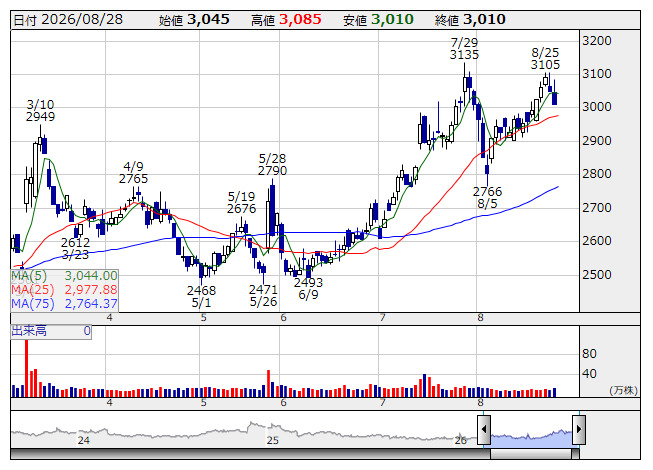Click the 3200 price axis label
Image resolution: width=653 pixels, height=470 pixels.
[597, 41]
